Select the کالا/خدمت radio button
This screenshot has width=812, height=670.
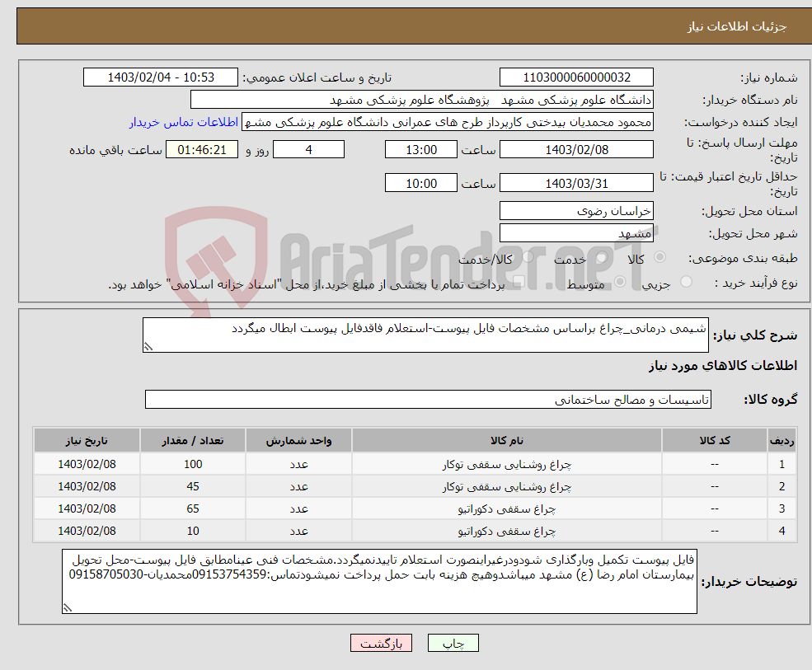pyautogui.click(x=528, y=257)
